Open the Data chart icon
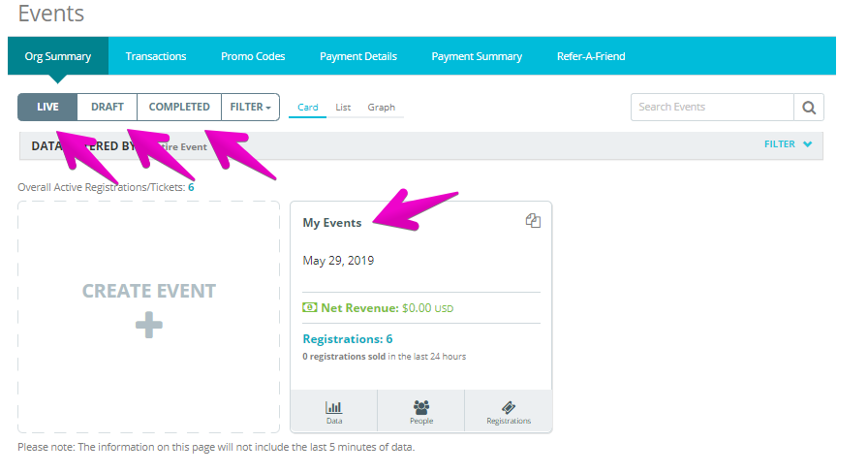Viewport: 868px width, 473px height. 334,408
